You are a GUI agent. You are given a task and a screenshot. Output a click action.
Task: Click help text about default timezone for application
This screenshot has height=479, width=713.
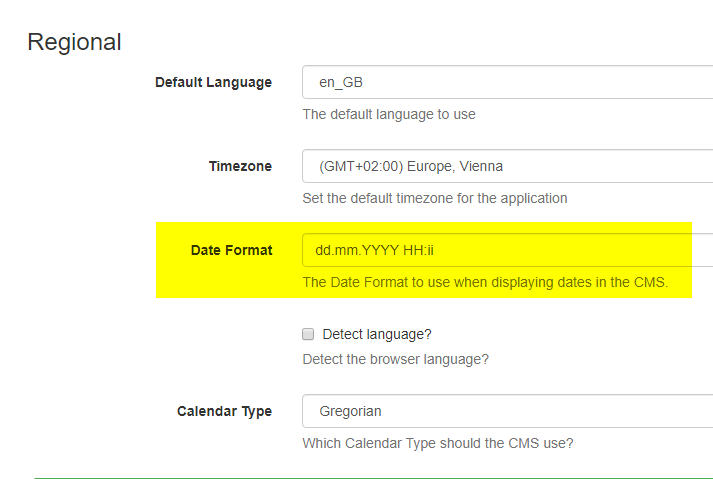pos(435,198)
